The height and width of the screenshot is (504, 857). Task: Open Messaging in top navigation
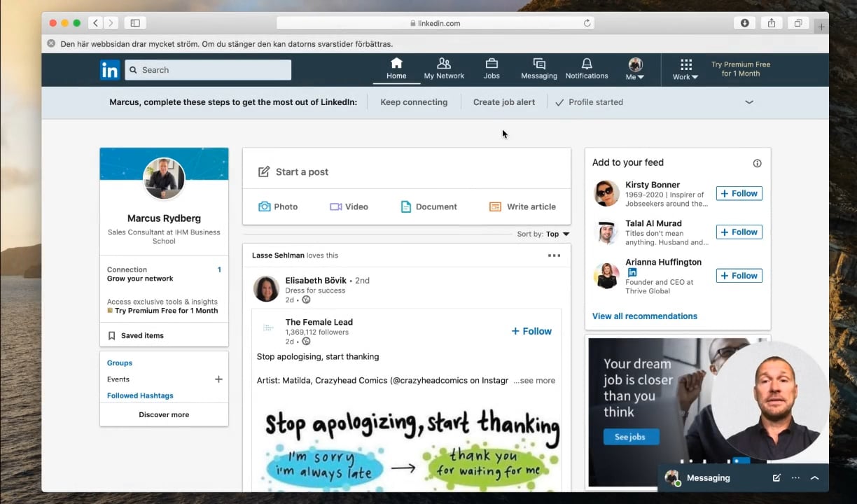[539, 69]
